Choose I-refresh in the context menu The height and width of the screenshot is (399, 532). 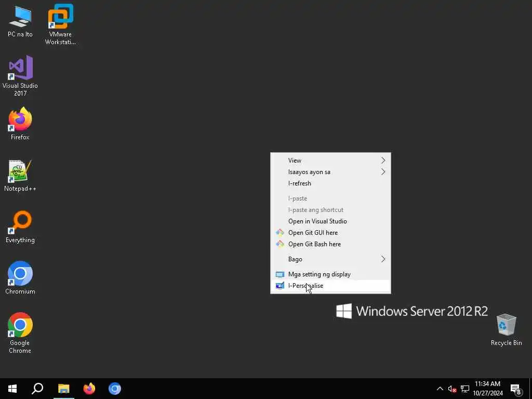[330, 183]
